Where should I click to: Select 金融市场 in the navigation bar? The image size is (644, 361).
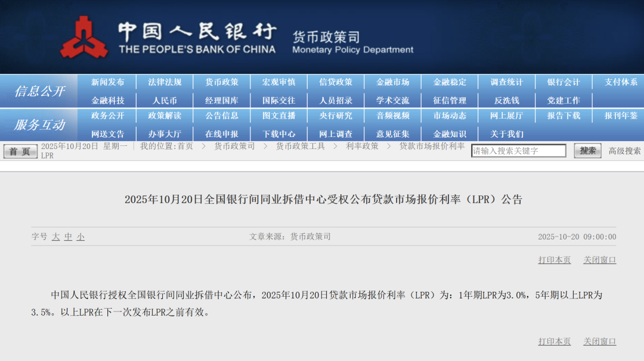point(392,82)
